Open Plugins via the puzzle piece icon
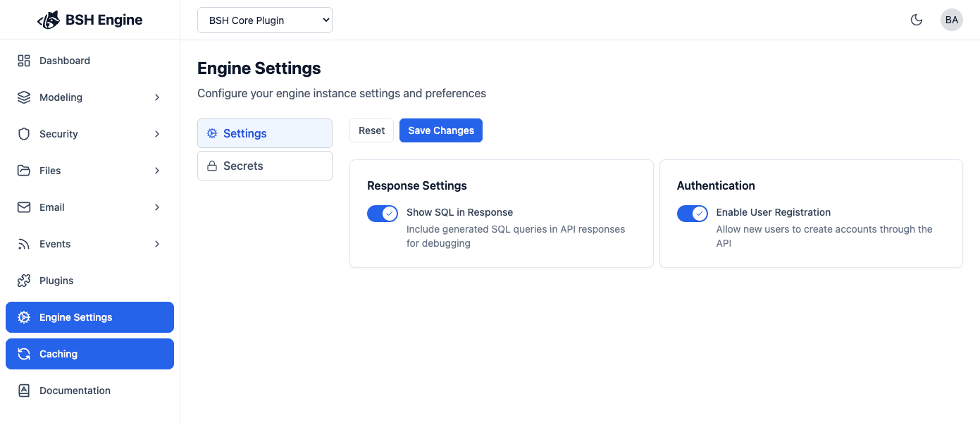 tap(23, 281)
